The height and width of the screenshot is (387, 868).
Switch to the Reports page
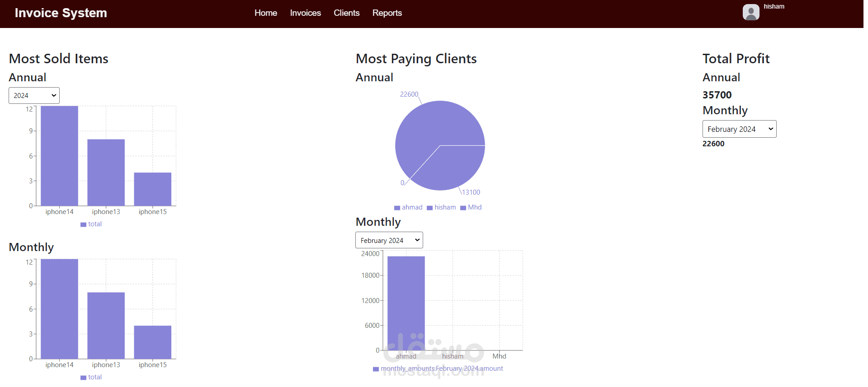point(387,13)
